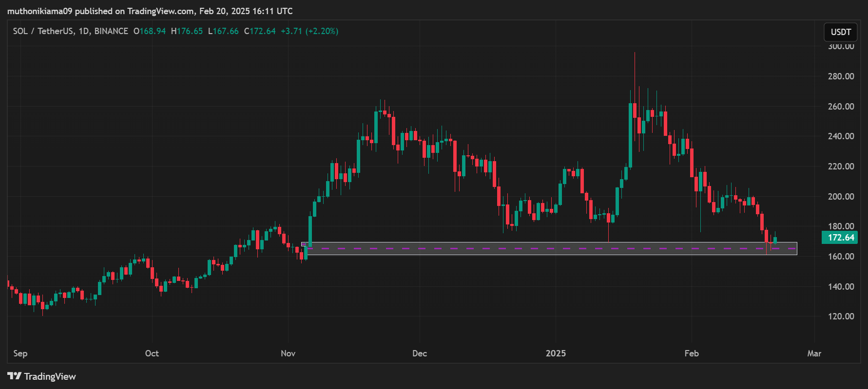Click the USDT currency button
This screenshot has width=868, height=389.
(x=841, y=32)
